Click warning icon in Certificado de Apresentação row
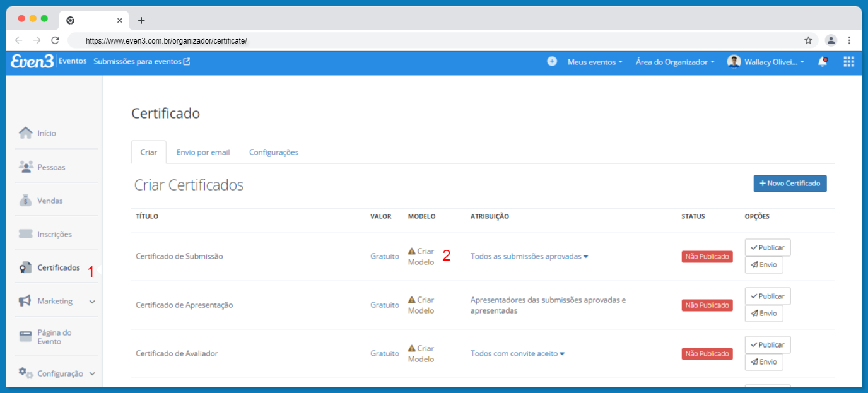The height and width of the screenshot is (393, 868). pos(412,300)
